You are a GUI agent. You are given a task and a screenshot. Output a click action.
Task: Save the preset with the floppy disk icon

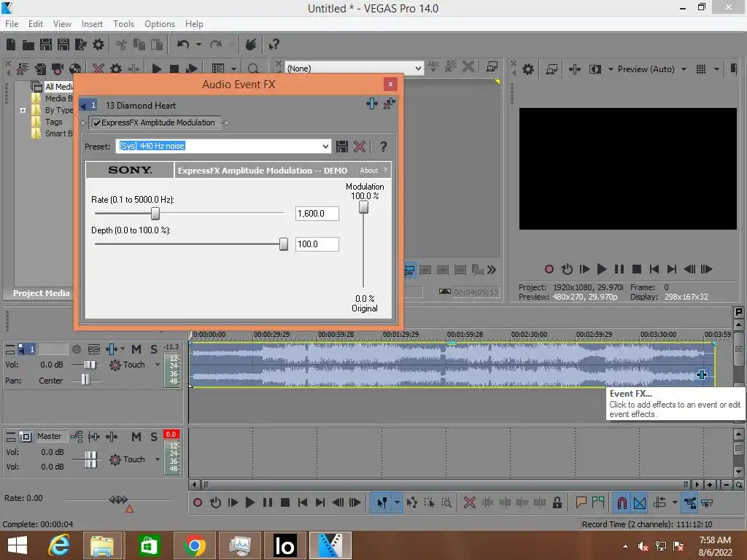coord(341,147)
